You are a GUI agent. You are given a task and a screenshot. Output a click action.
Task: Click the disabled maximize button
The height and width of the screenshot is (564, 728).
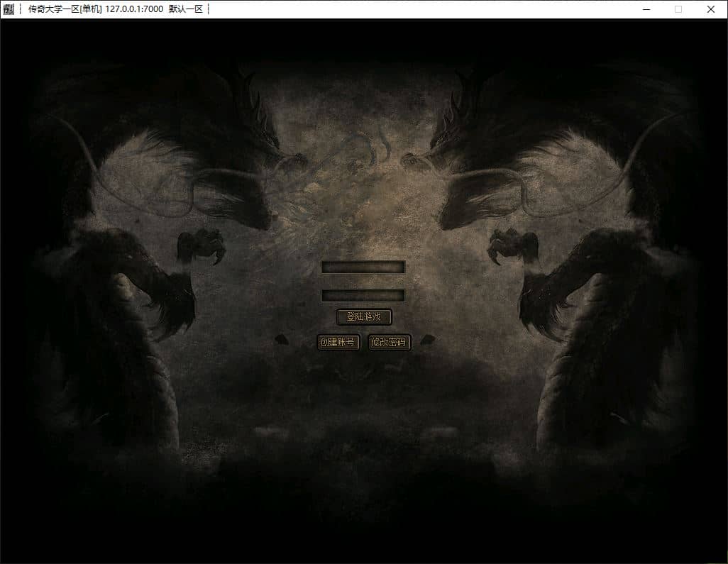[678, 9]
